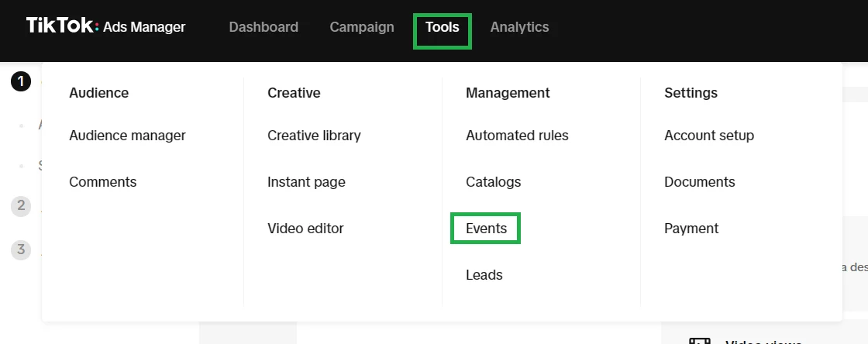This screenshot has width=868, height=344.
Task: Open Documents under Settings
Action: (x=700, y=182)
